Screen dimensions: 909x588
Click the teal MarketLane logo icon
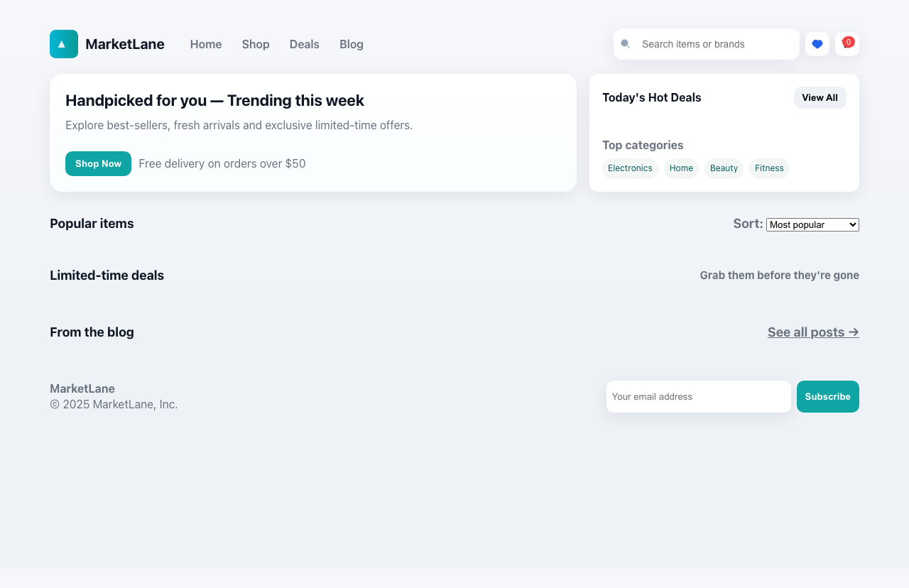tap(63, 43)
